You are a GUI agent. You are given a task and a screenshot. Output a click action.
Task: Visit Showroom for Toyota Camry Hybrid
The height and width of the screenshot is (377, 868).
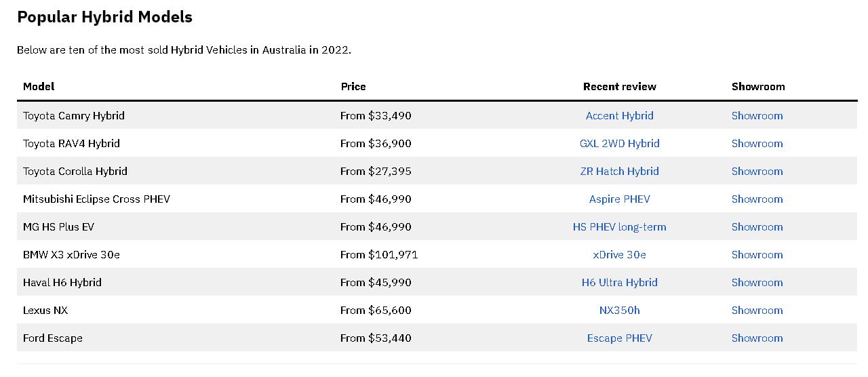pos(757,115)
